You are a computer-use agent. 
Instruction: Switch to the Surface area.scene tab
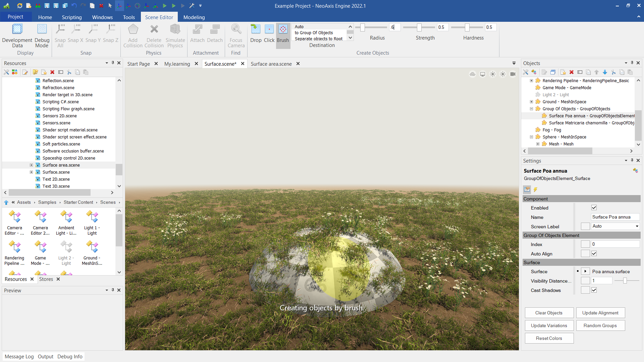[271, 64]
